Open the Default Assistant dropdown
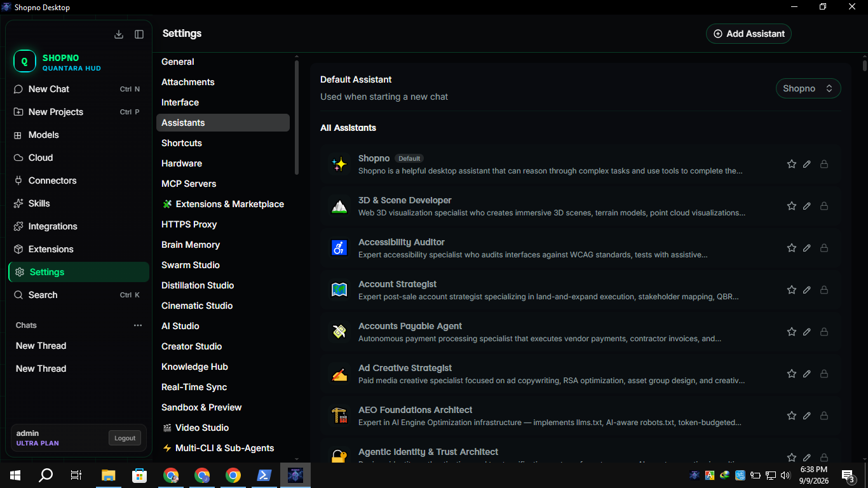868x488 pixels. [x=808, y=88]
